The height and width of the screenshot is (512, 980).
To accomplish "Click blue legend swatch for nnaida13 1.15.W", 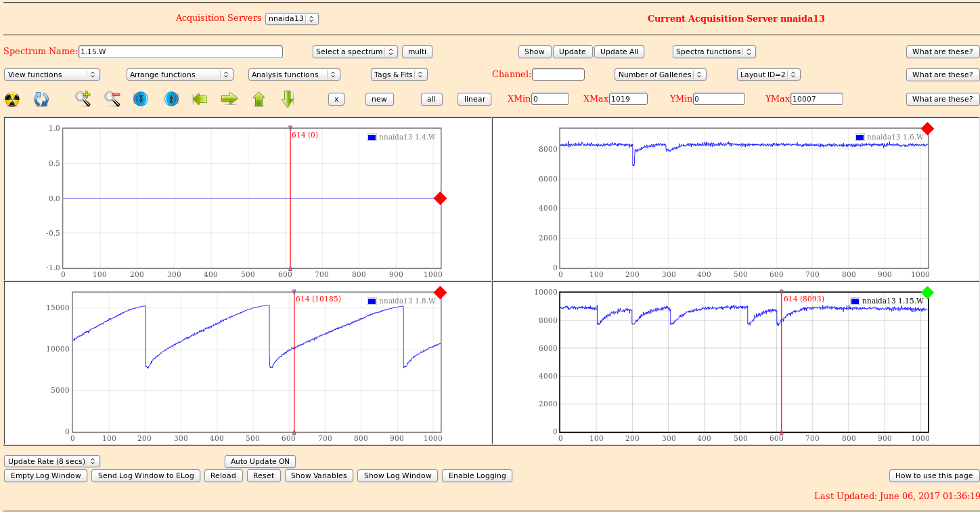I will tap(855, 301).
